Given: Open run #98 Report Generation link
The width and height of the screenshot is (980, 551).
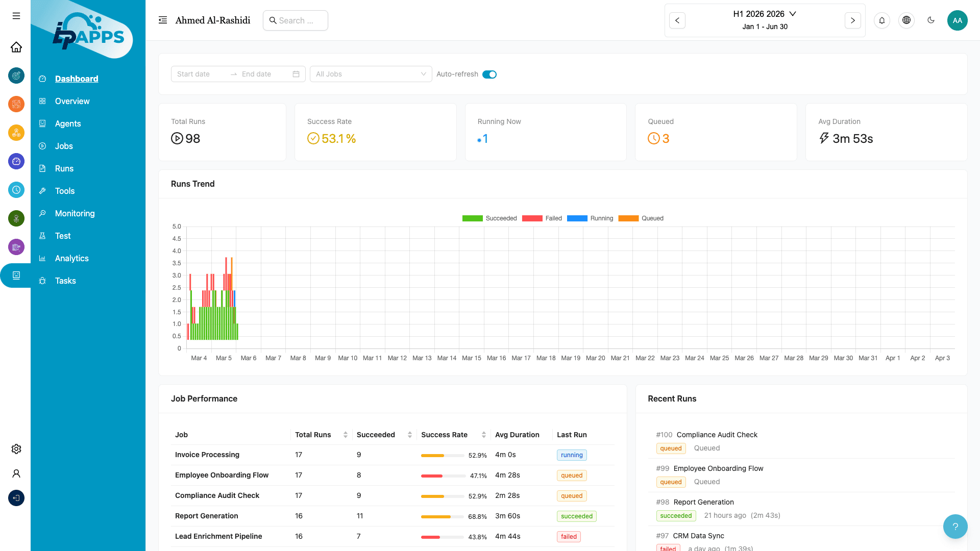Looking at the screenshot, I should [703, 502].
